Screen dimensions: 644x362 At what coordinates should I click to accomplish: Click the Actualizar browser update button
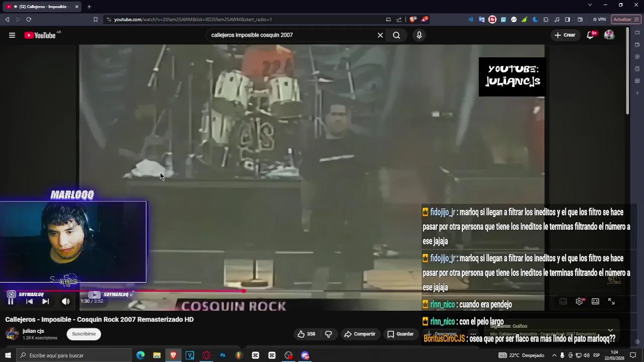coord(626,20)
